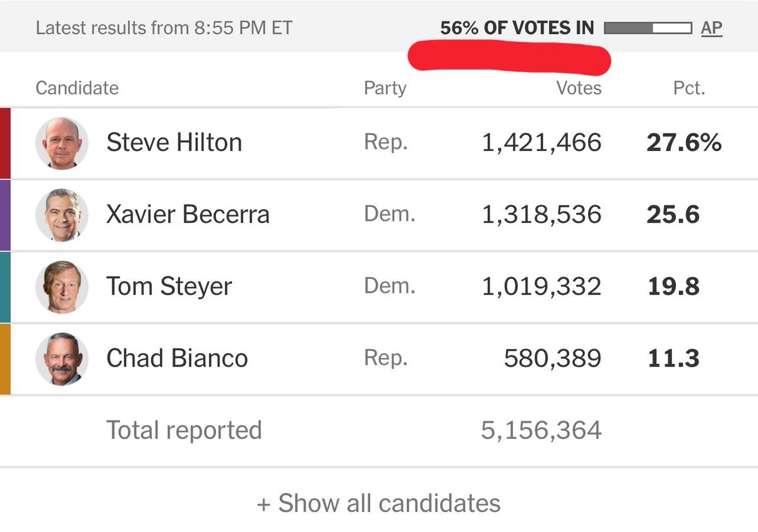Image resolution: width=758 pixels, height=532 pixels.
Task: Select the Pct. column header
Action: [x=689, y=88]
